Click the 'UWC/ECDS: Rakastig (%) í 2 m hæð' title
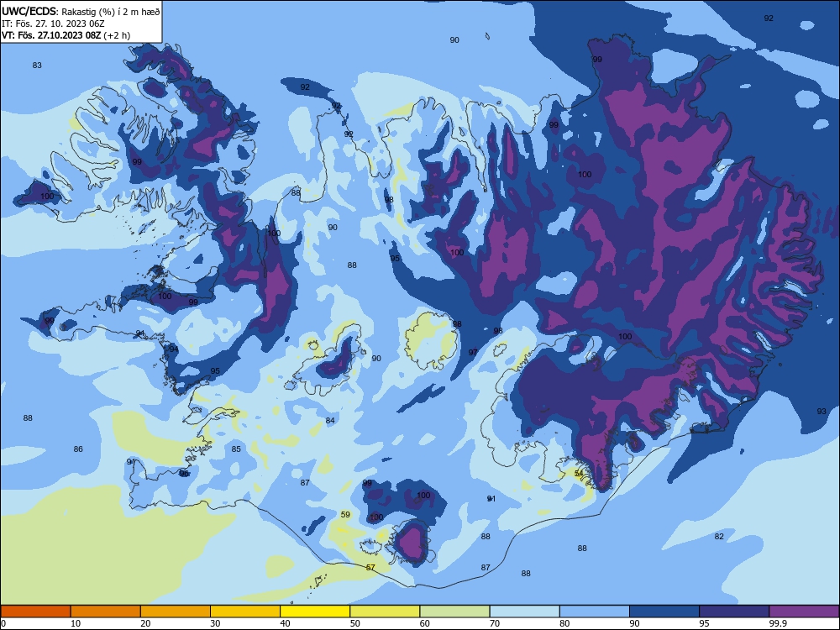The width and height of the screenshot is (840, 630). pos(81,11)
